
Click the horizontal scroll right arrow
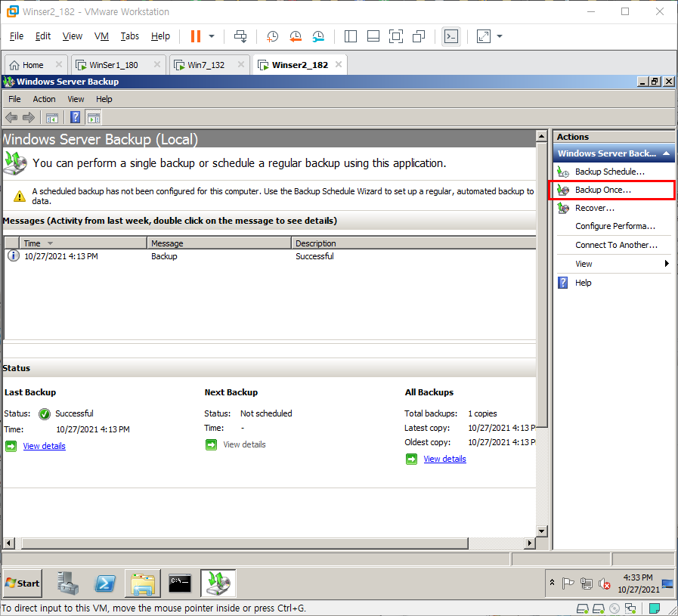pyautogui.click(x=530, y=543)
